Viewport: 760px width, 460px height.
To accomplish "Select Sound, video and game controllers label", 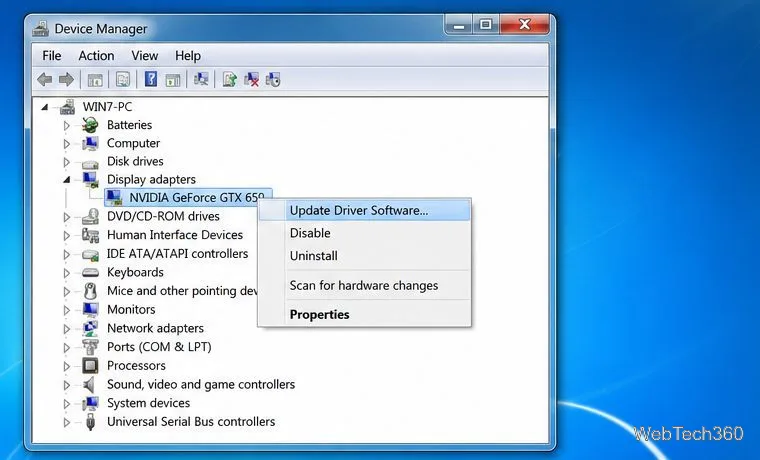I will tap(201, 384).
